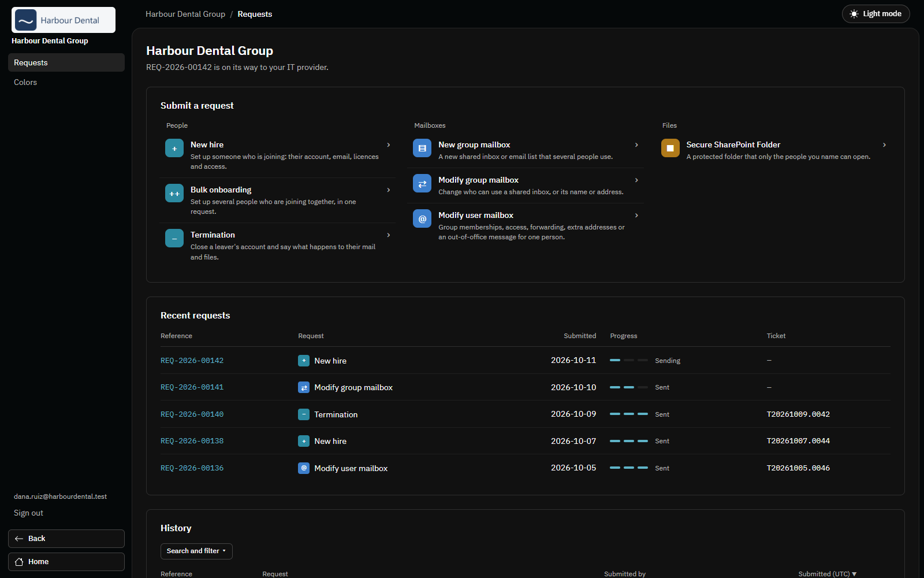Viewport: 924px width, 578px height.
Task: Click the Modify user mailbox request title
Action: [476, 215]
